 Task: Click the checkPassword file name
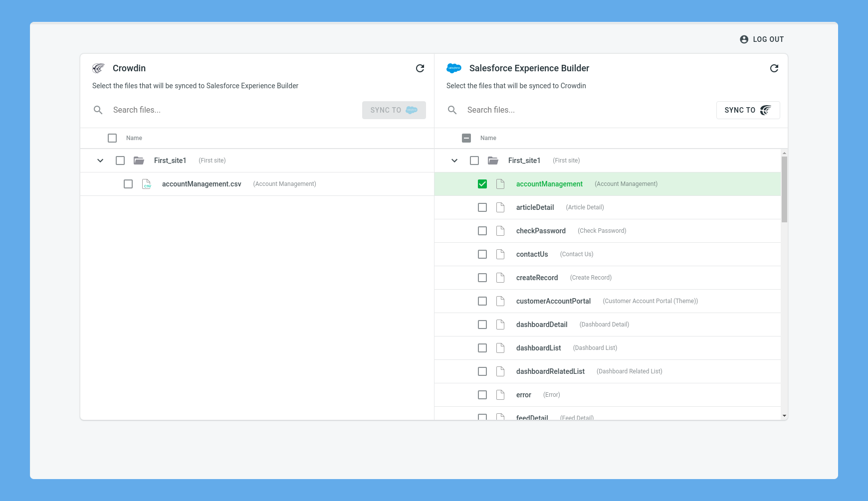[x=541, y=231]
